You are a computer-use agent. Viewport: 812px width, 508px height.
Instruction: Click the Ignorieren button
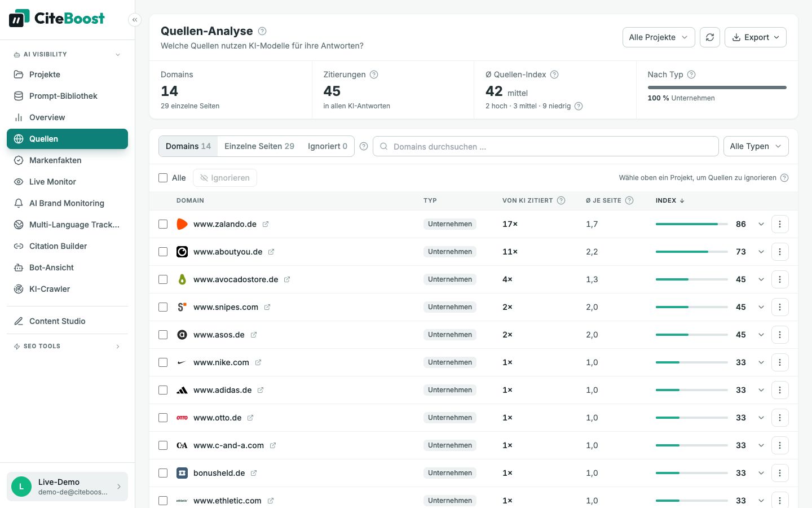225,178
